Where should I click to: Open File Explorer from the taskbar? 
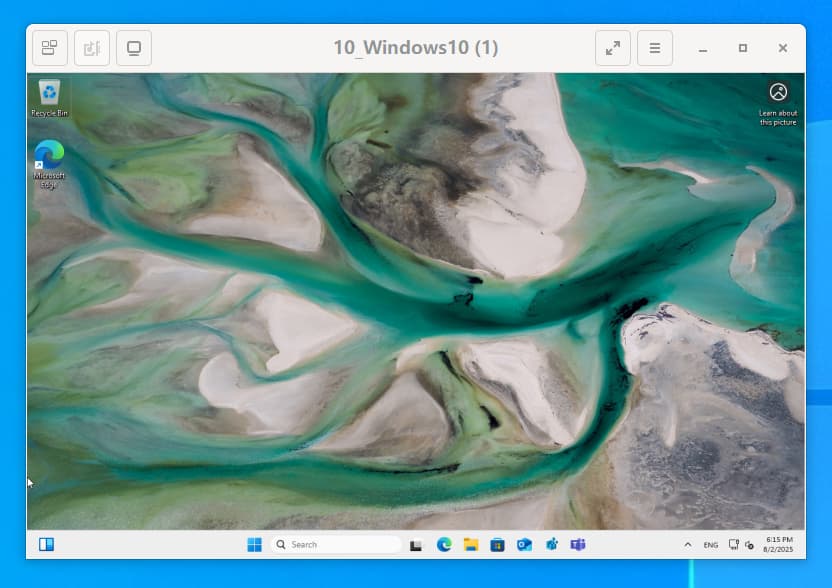point(470,545)
